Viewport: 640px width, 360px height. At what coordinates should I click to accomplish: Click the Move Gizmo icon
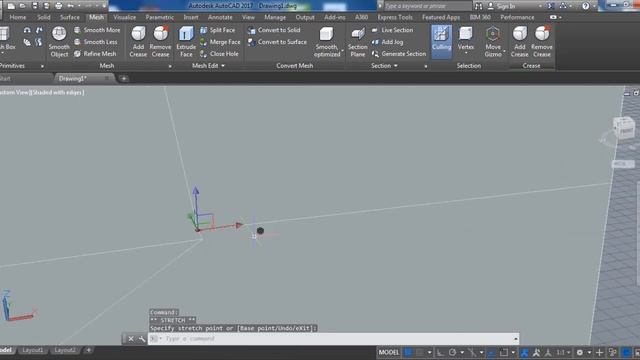493,35
